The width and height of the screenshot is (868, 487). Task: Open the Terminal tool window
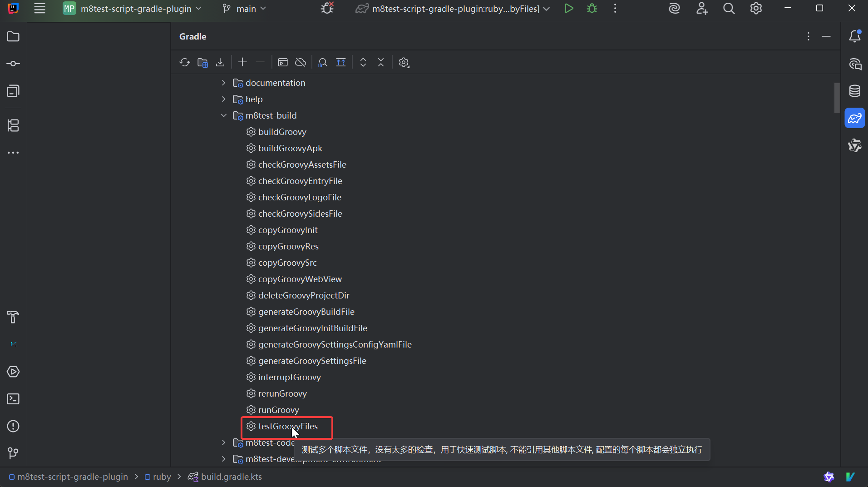point(13,399)
